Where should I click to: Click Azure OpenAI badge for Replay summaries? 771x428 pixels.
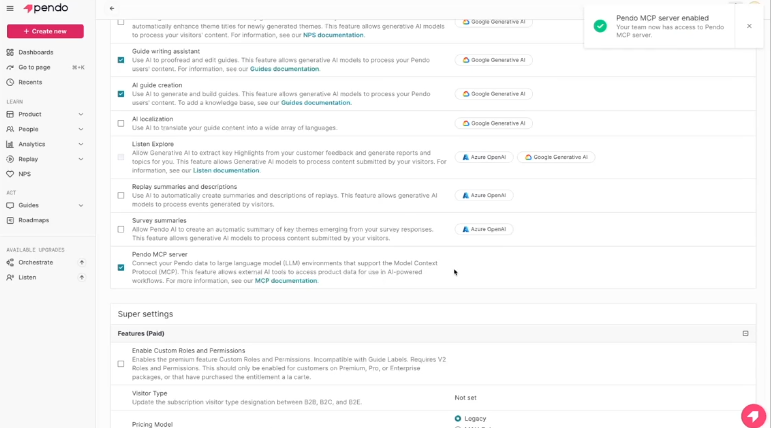484,195
